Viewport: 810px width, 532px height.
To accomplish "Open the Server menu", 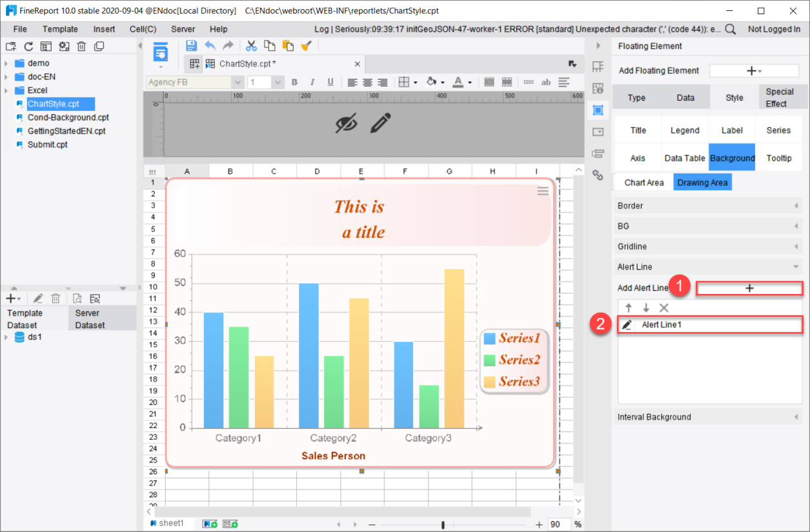I will [183, 29].
